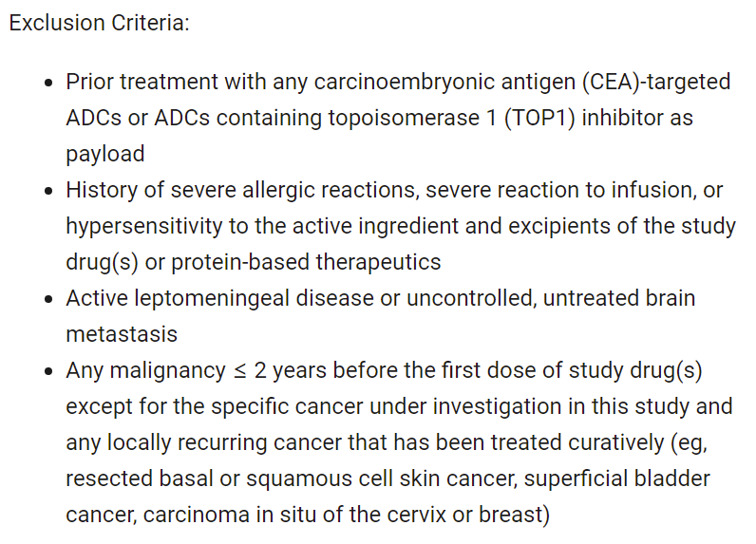756x544 pixels.
Task: Click the bullet point before "Any malignancy"
Action: click(x=49, y=371)
